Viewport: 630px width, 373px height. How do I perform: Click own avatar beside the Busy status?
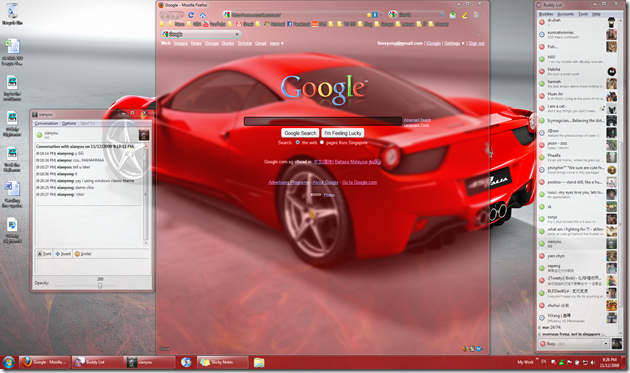pos(616,344)
